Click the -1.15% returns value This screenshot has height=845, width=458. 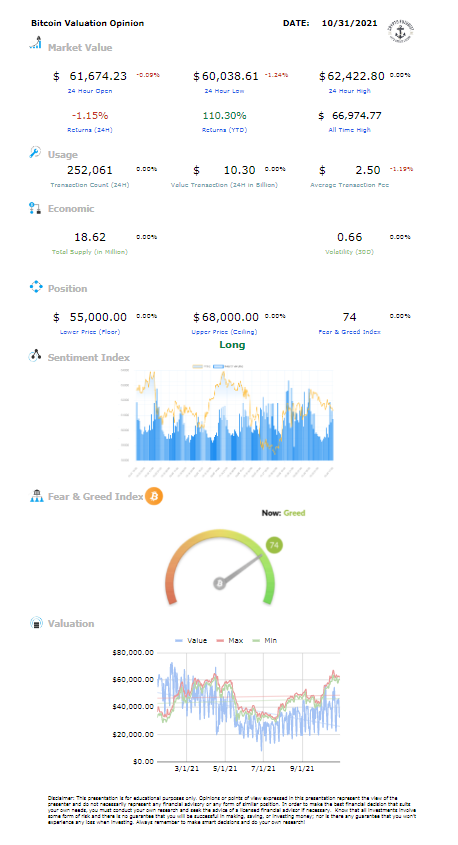pyautogui.click(x=90, y=115)
